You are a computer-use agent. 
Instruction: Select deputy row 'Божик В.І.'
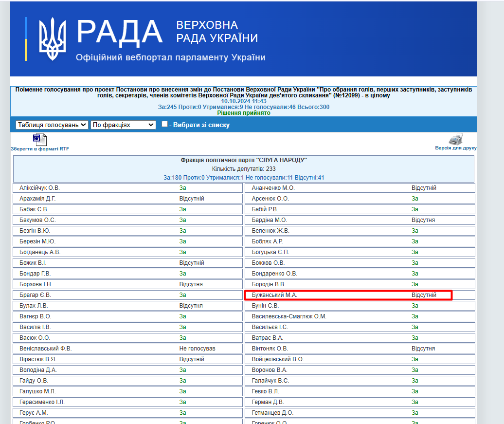coord(127,263)
